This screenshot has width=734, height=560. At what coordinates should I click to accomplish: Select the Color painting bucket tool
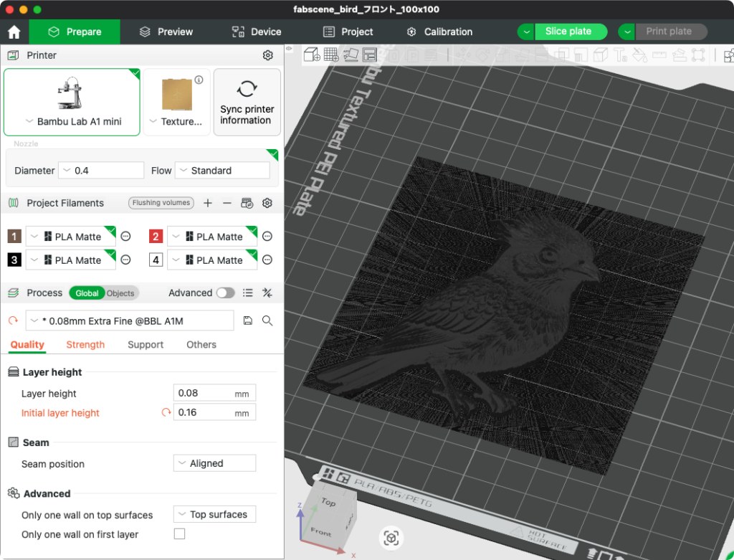pyautogui.click(x=639, y=55)
